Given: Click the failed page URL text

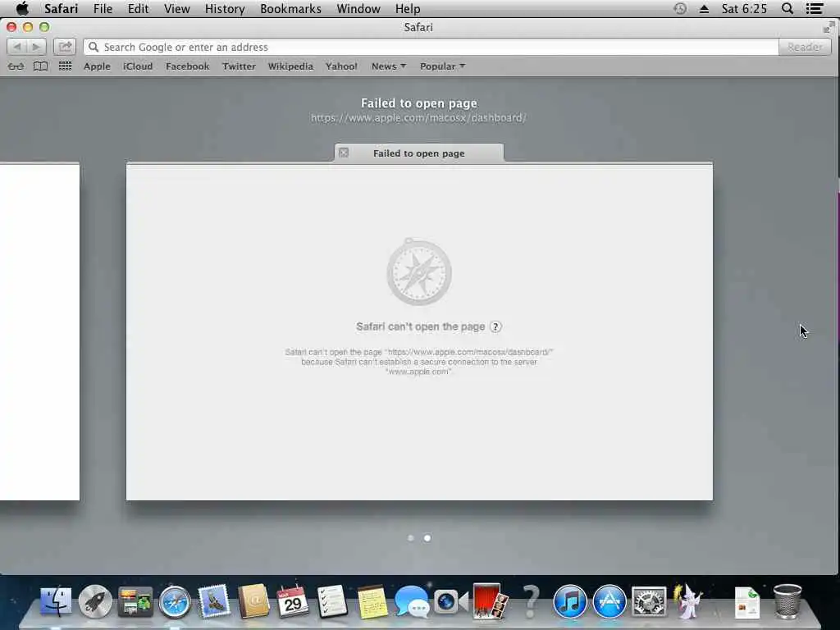Looking at the screenshot, I should point(419,118).
